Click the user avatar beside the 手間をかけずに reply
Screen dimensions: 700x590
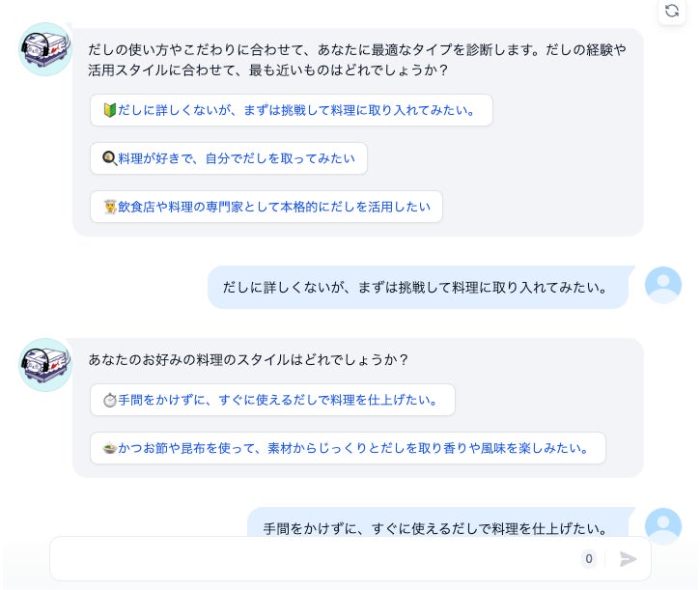(663, 525)
